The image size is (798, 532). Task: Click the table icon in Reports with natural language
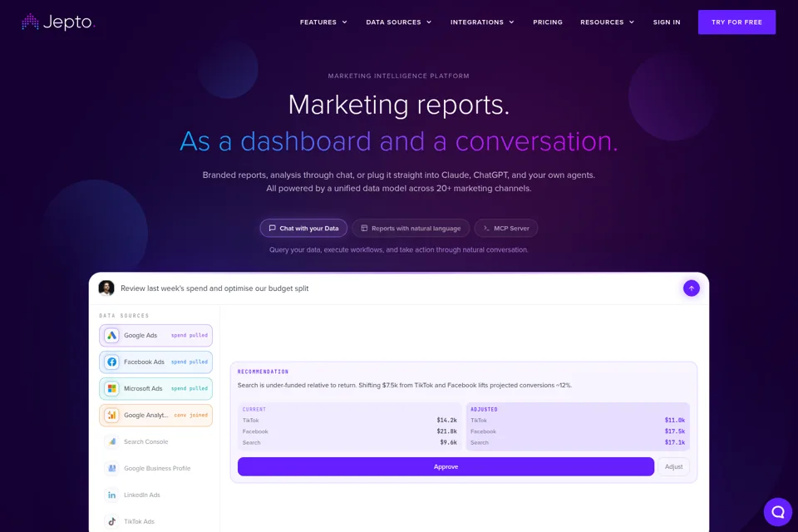(x=364, y=228)
